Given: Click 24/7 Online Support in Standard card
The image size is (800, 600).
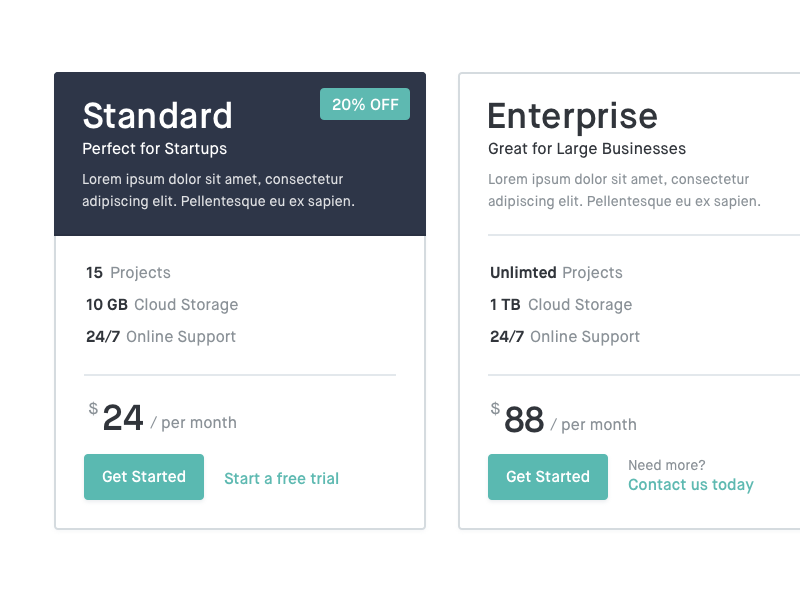Looking at the screenshot, I should point(161,337).
